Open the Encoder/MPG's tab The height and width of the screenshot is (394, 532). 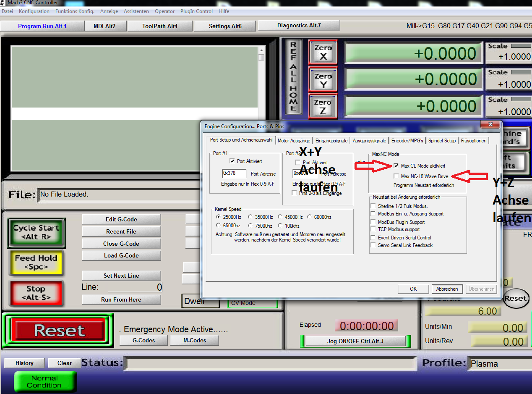[407, 141]
